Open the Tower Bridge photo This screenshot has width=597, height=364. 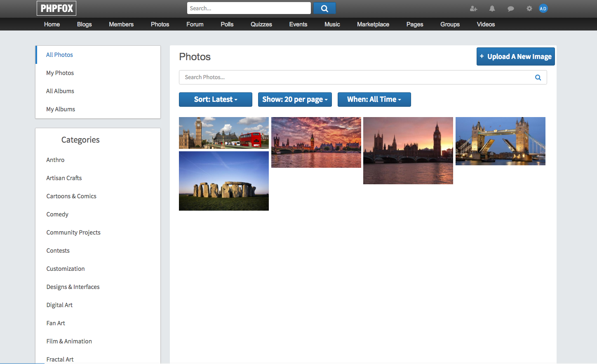501,141
